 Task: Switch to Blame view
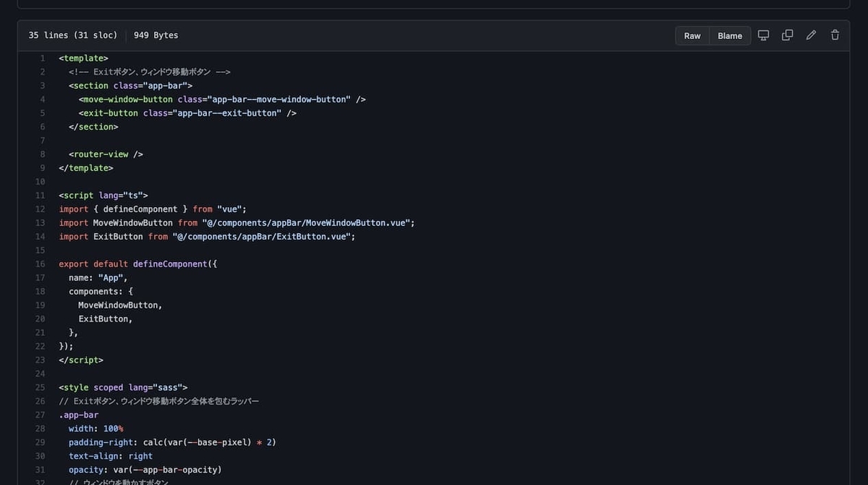[730, 35]
